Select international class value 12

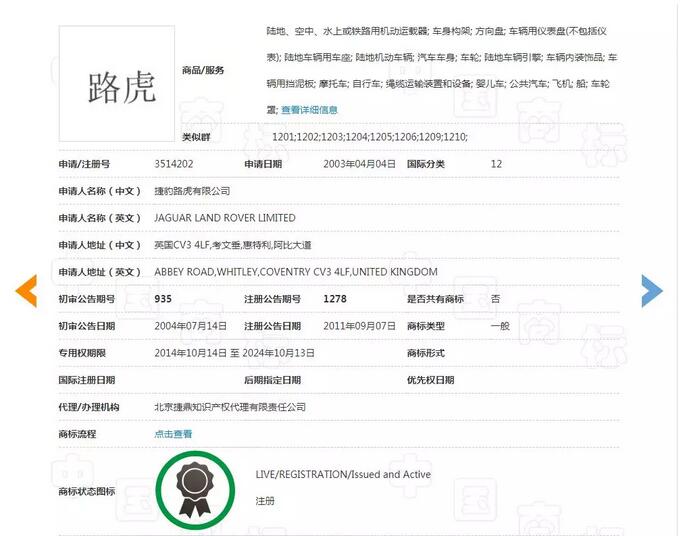(x=496, y=164)
